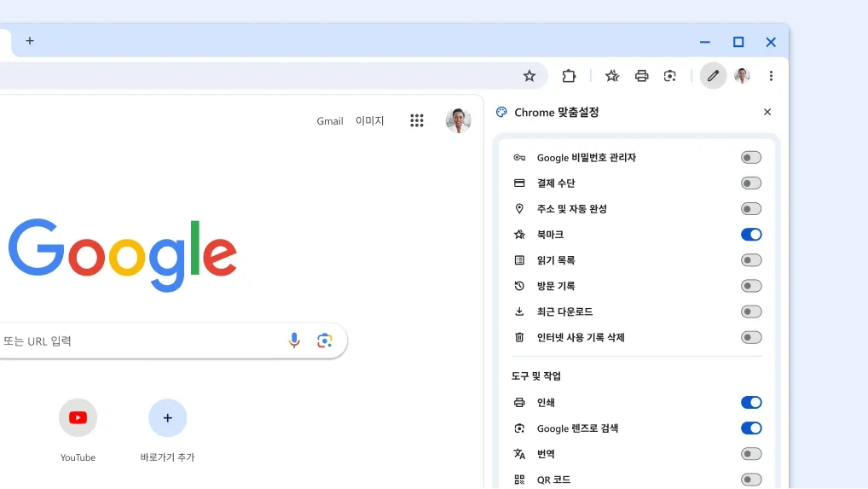The height and width of the screenshot is (489, 868).
Task: Enable the 번역 switch
Action: tap(751, 454)
